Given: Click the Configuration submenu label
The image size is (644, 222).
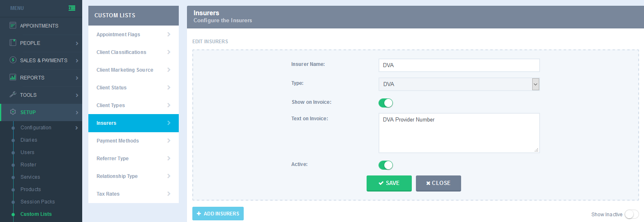Looking at the screenshot, I should (36, 128).
